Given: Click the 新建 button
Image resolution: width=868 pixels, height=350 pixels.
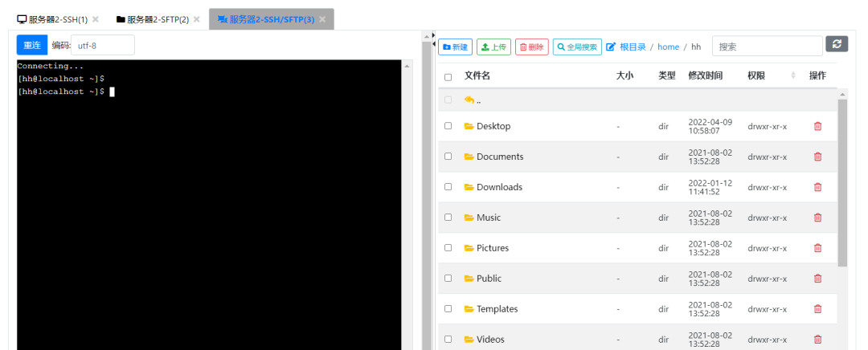Looking at the screenshot, I should pyautogui.click(x=455, y=47).
